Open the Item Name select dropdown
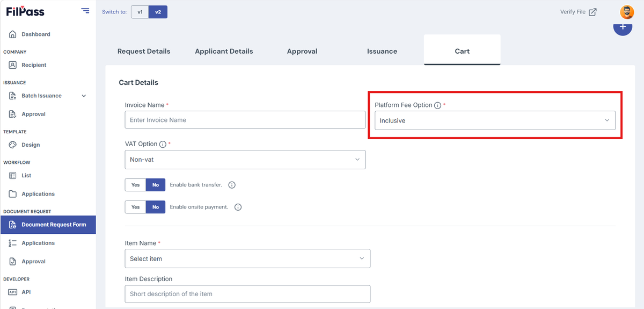644x309 pixels. pos(247,258)
